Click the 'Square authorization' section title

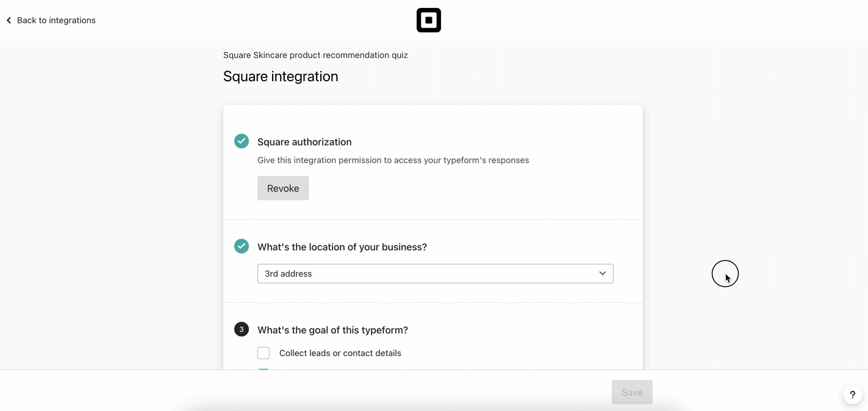304,142
